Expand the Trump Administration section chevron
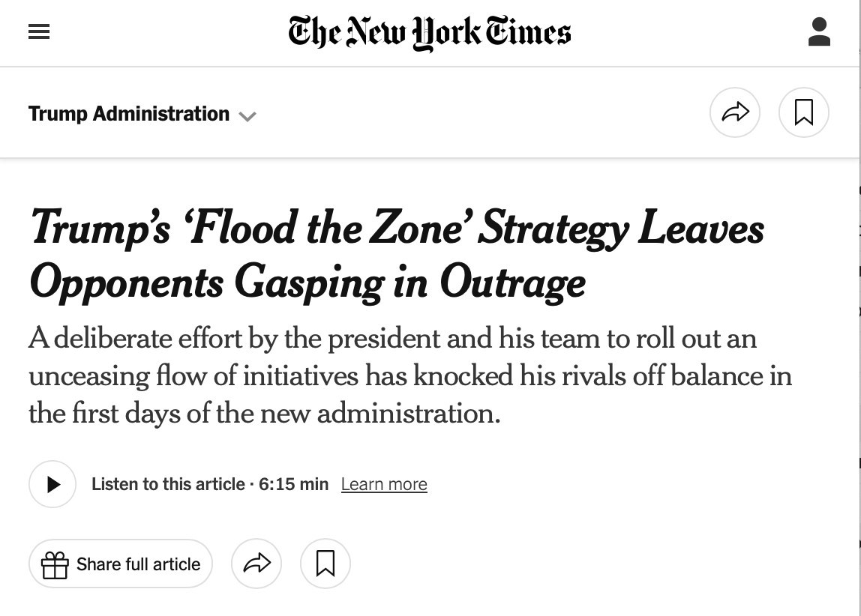This screenshot has width=861, height=616. pyautogui.click(x=247, y=116)
